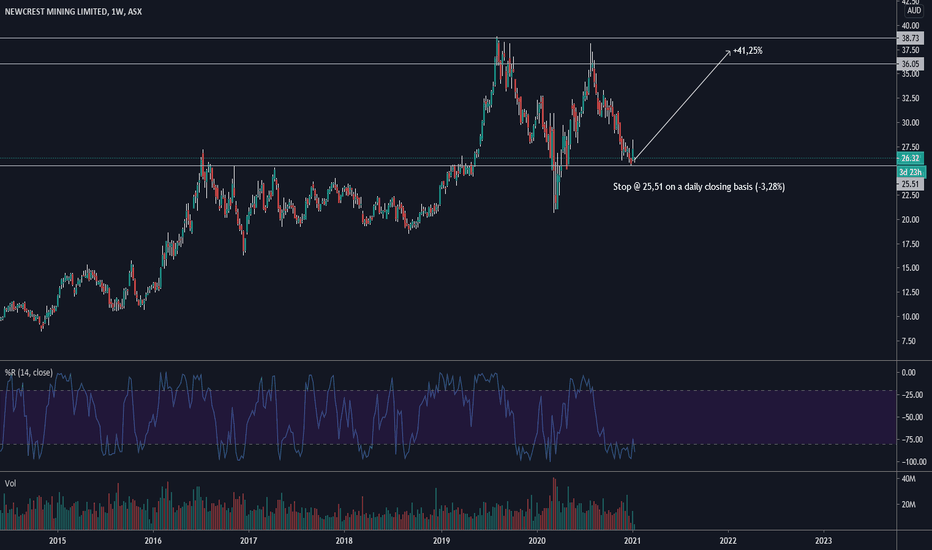Select the 38.73 price level label
Viewport: 932px width, 550px height.
(910, 38)
